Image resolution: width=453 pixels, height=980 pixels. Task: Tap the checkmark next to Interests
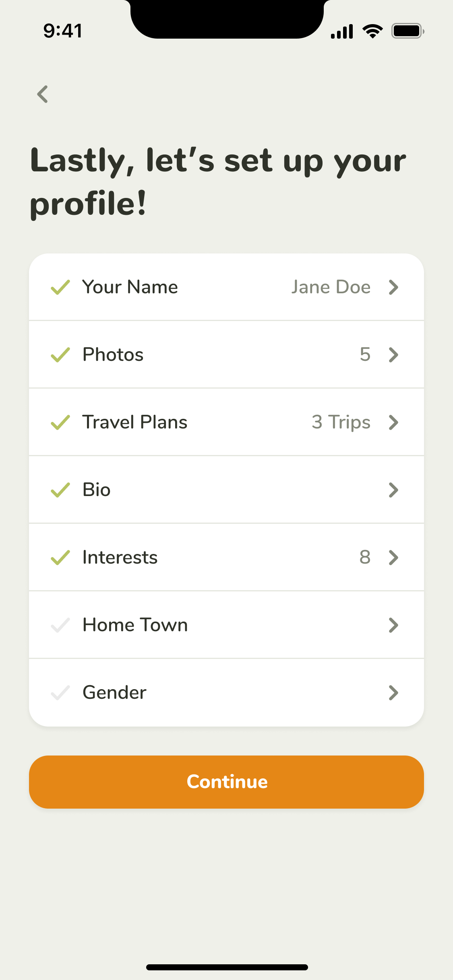tap(60, 558)
